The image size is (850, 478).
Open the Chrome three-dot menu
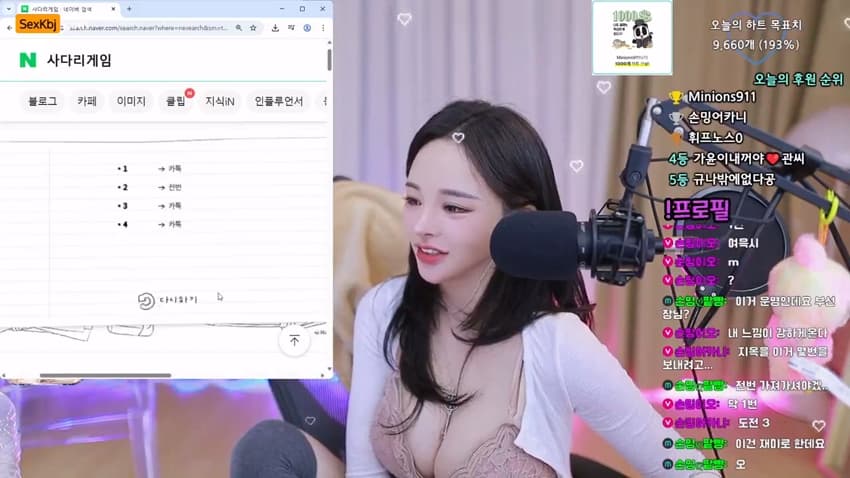tap(323, 28)
